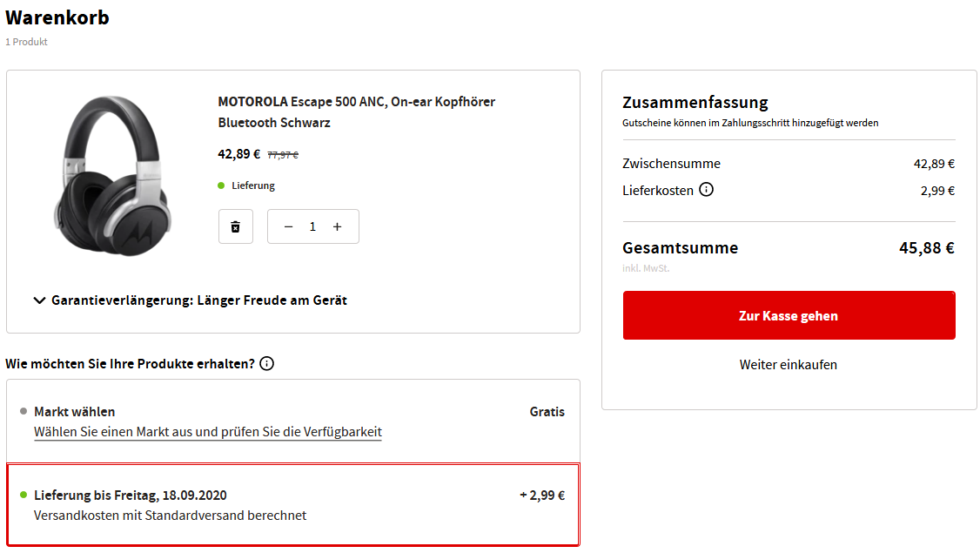This screenshot has height=553, width=980.
Task: Decrease quantity with the minus button
Action: point(288,226)
